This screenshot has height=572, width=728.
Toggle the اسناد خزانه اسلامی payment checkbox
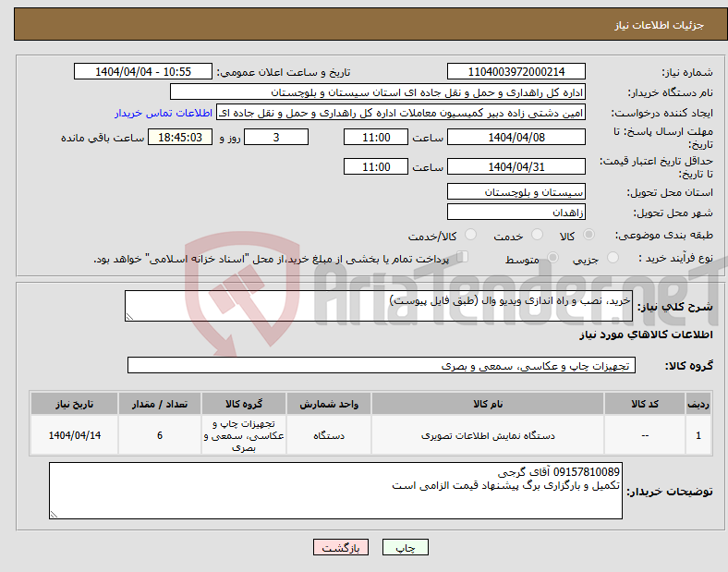463,257
